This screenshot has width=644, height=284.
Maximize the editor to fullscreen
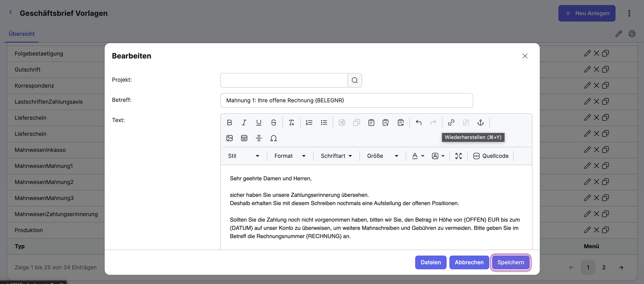(458, 156)
